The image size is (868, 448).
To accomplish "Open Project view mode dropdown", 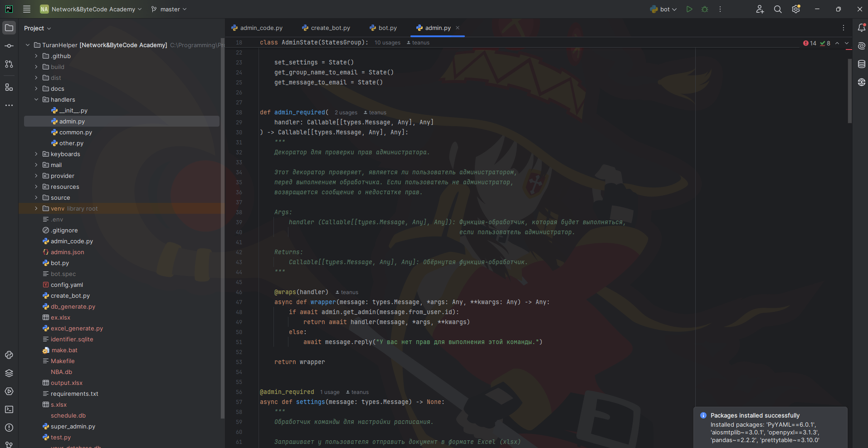I will click(37, 28).
